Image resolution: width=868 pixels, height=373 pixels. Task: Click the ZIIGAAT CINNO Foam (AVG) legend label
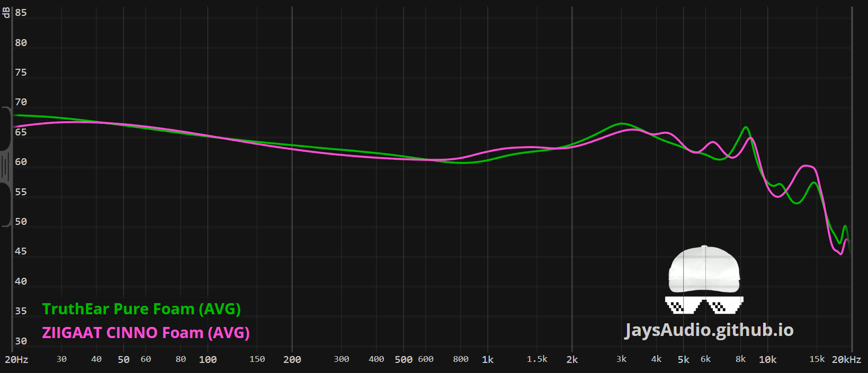tap(146, 333)
